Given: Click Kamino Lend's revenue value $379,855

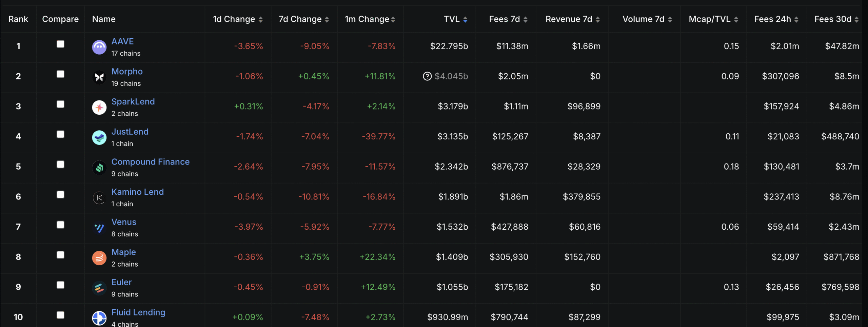Looking at the screenshot, I should click(x=581, y=197).
